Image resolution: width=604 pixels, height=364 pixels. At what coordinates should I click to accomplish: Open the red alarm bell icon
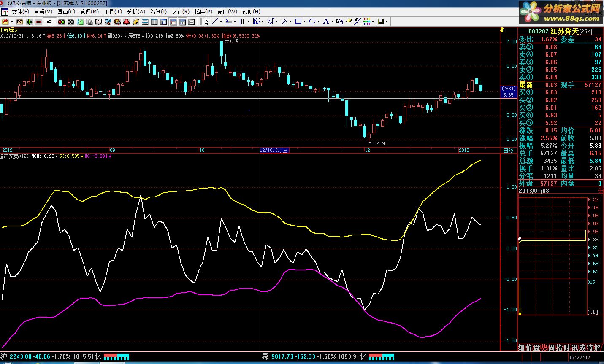point(126,22)
